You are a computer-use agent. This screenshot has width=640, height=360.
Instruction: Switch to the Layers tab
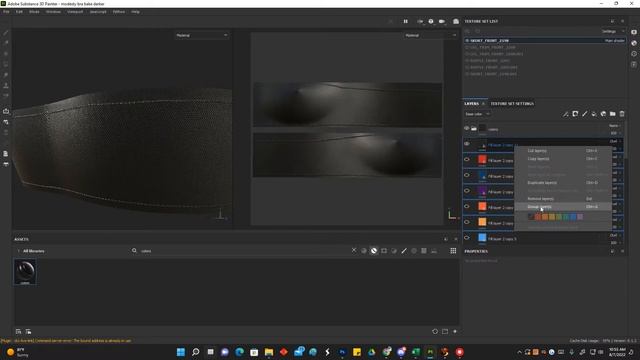click(x=471, y=104)
